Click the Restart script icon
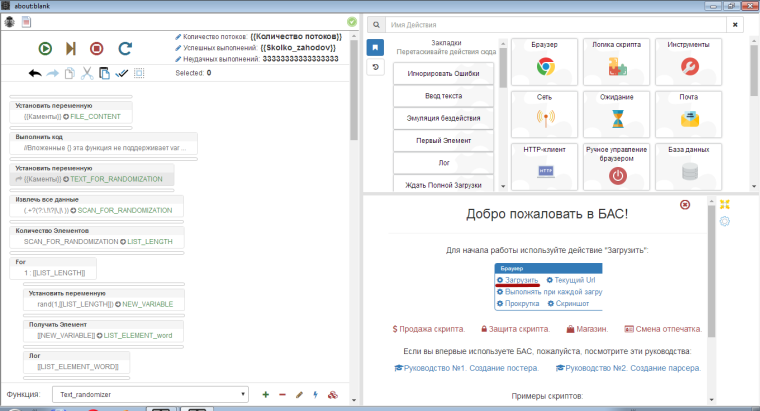The height and width of the screenshot is (411, 760). tap(125, 47)
